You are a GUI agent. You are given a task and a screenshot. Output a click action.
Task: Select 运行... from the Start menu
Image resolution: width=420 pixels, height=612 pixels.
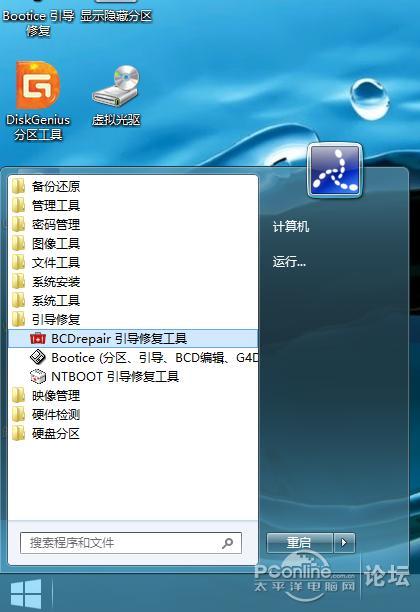pyautogui.click(x=289, y=262)
